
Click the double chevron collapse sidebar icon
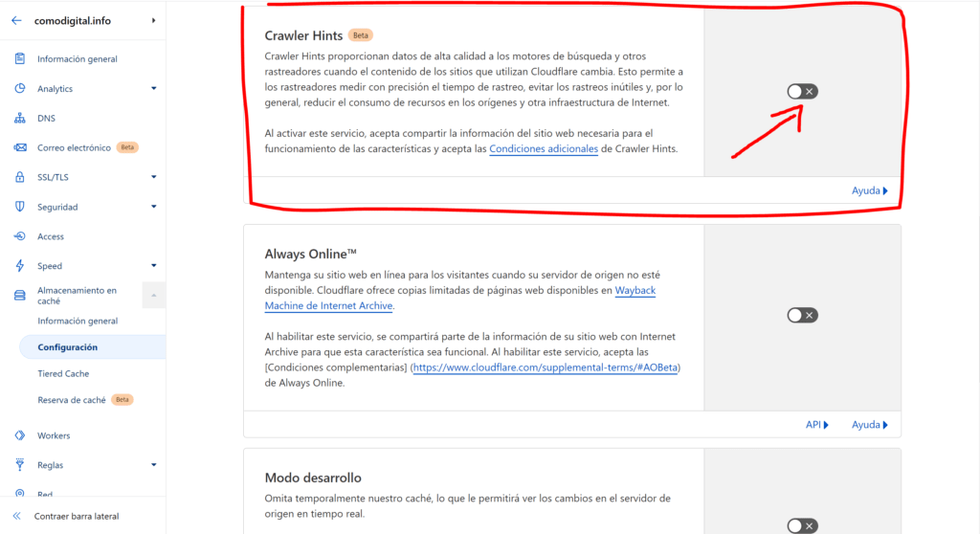point(17,516)
